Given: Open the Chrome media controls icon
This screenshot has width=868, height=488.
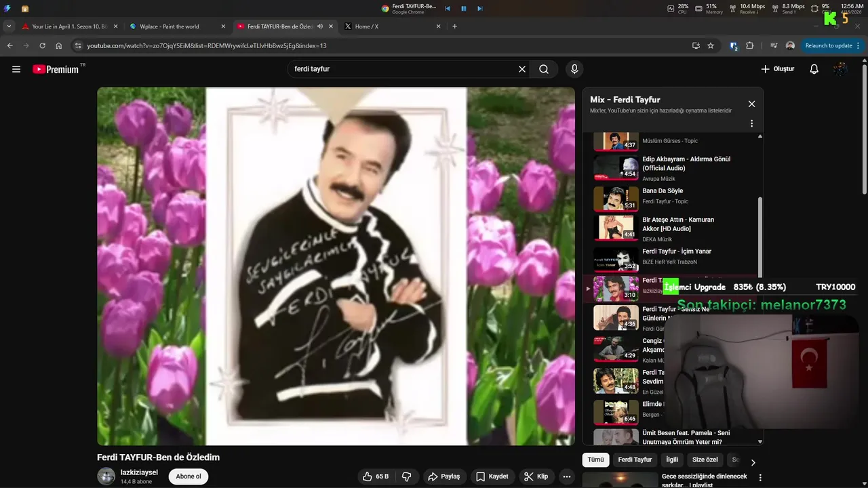Looking at the screenshot, I should pos(774,45).
